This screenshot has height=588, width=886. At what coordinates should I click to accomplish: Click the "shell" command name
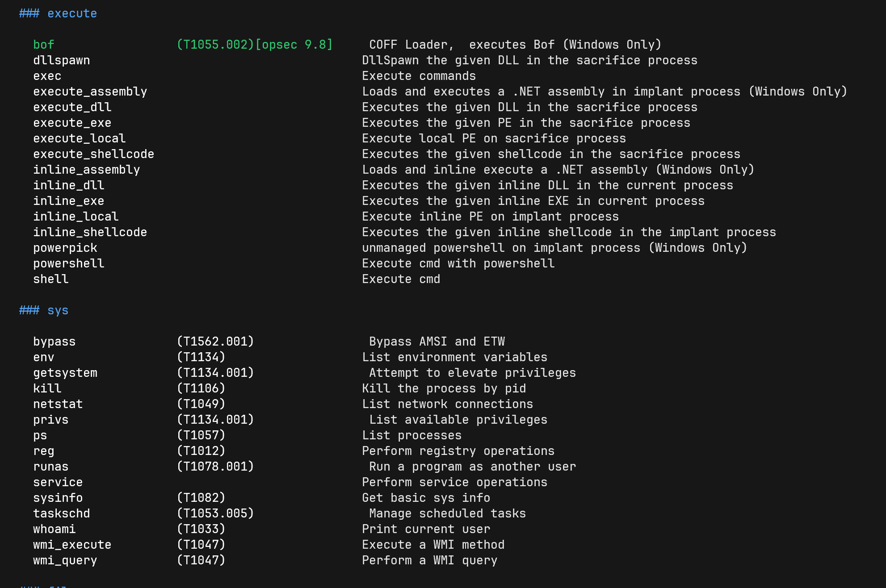51,279
